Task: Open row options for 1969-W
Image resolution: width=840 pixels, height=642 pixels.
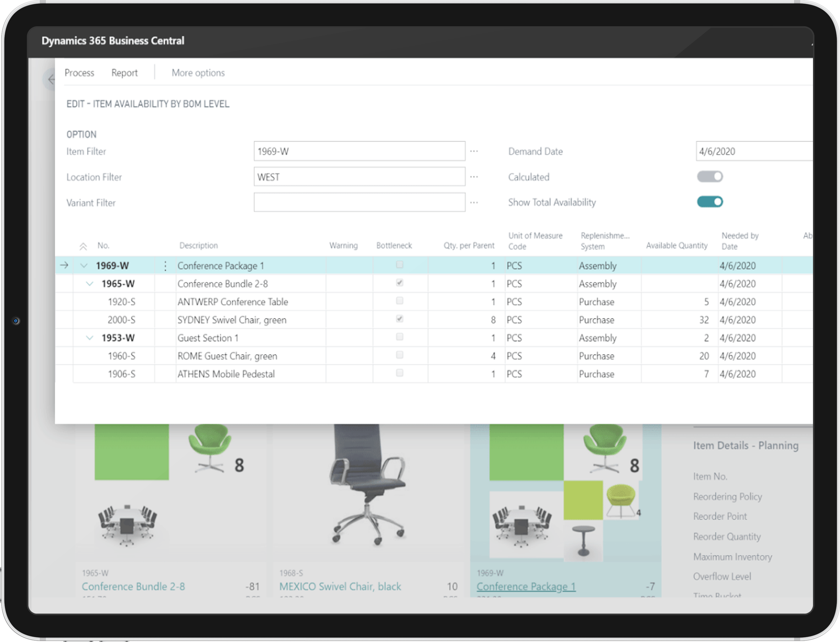Action: [x=165, y=265]
